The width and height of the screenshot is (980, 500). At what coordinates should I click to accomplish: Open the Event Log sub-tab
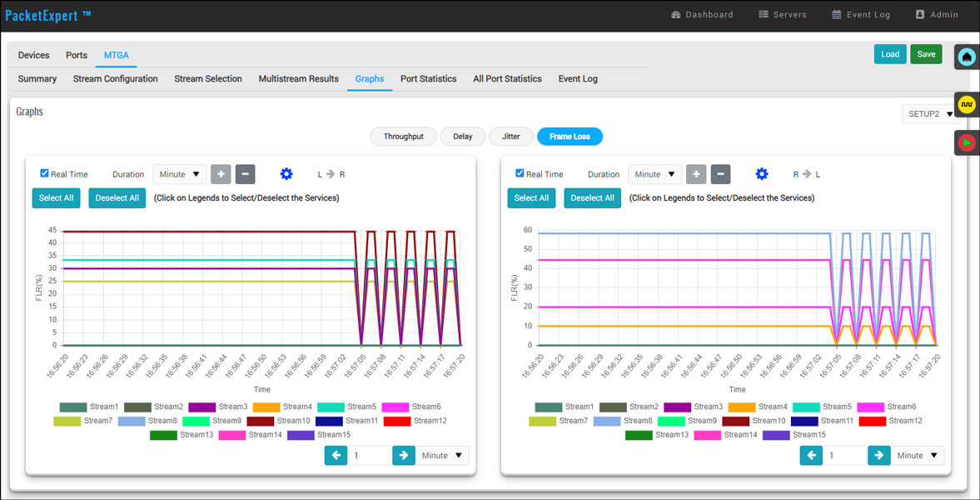coord(578,79)
